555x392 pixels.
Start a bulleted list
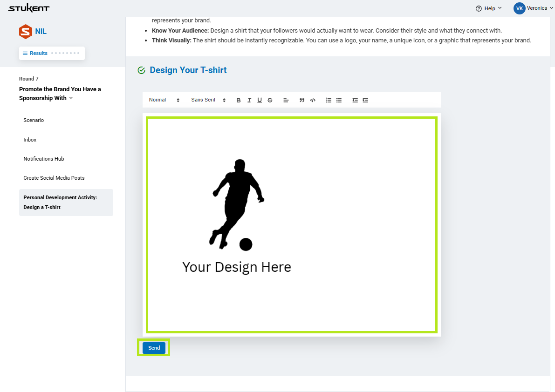(x=339, y=100)
